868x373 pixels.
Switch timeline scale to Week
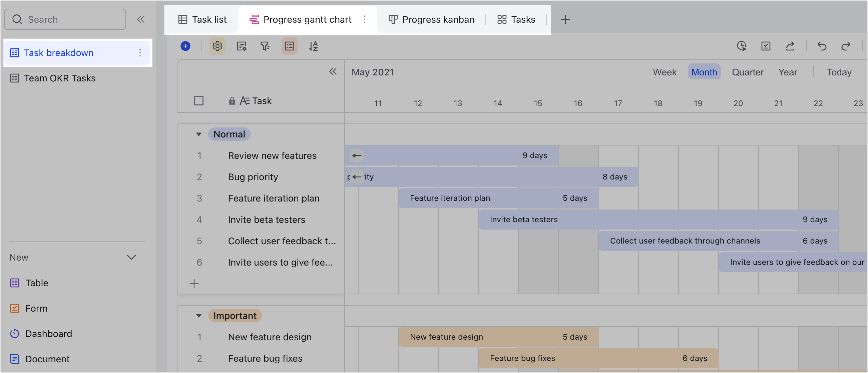point(664,72)
